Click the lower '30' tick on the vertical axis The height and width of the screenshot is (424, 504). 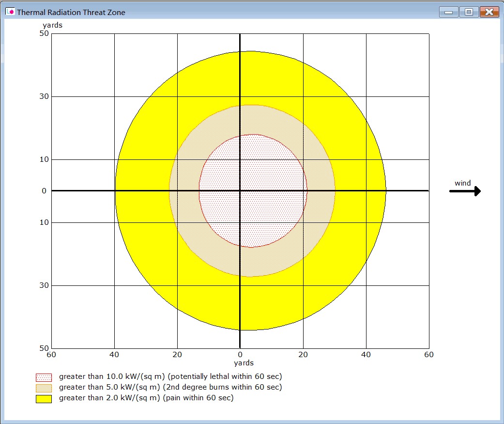point(44,285)
